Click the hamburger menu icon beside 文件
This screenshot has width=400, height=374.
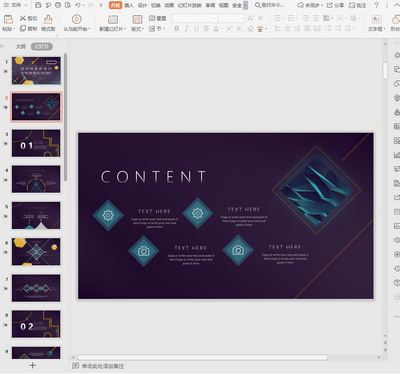tap(6, 5)
